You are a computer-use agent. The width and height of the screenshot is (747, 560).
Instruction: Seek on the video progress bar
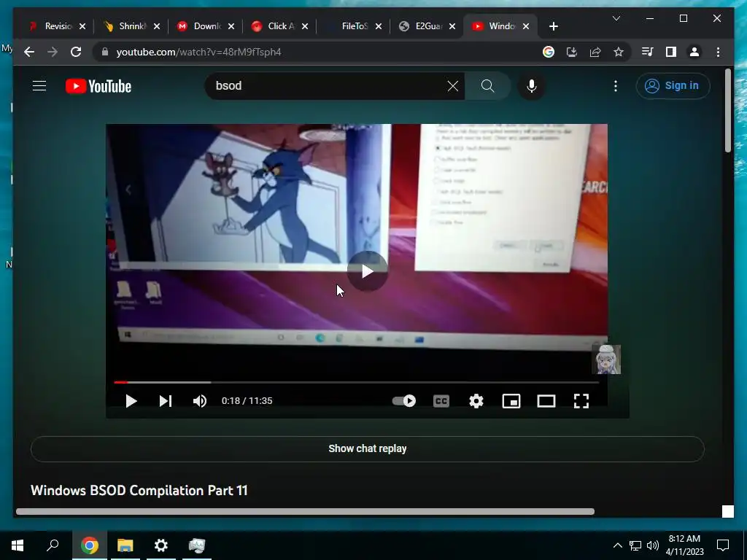coord(356,382)
